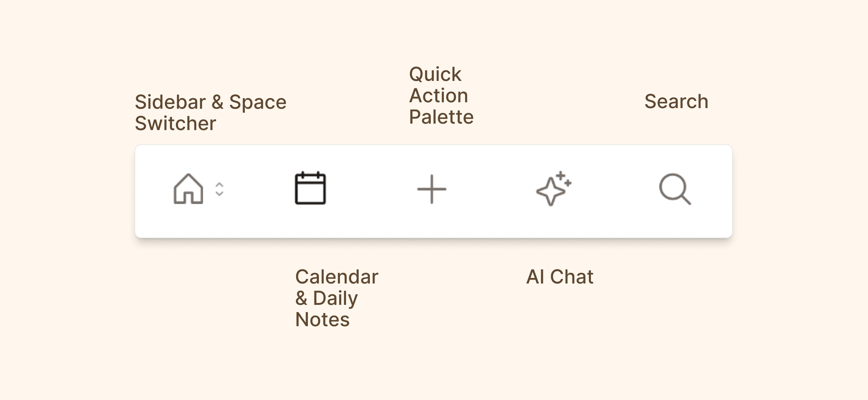Image resolution: width=868 pixels, height=400 pixels.
Task: Select the AI Chat label below the toolbar
Action: 560,277
